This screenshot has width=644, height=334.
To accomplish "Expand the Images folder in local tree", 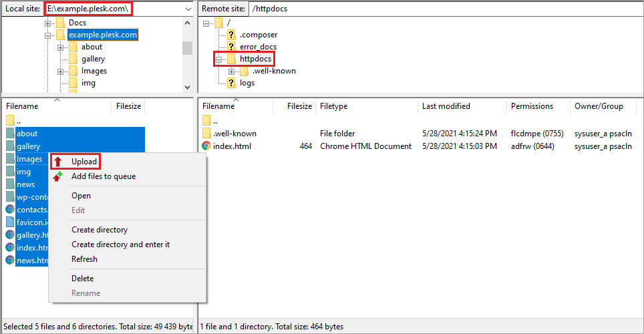I will (61, 71).
